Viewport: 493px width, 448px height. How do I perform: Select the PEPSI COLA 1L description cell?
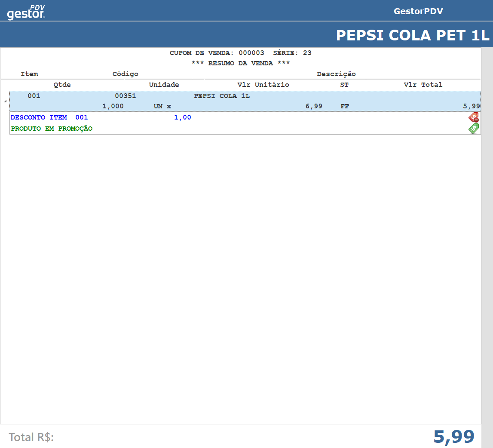[222, 96]
